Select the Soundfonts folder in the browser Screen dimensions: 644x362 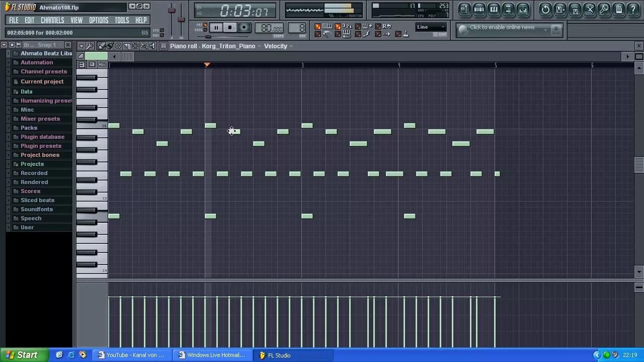(x=37, y=209)
